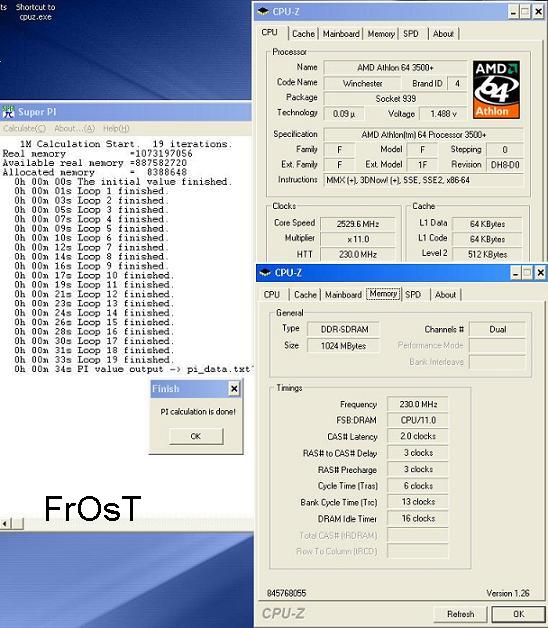Click OK in the Finish dialog
548x628 pixels.
[196, 436]
